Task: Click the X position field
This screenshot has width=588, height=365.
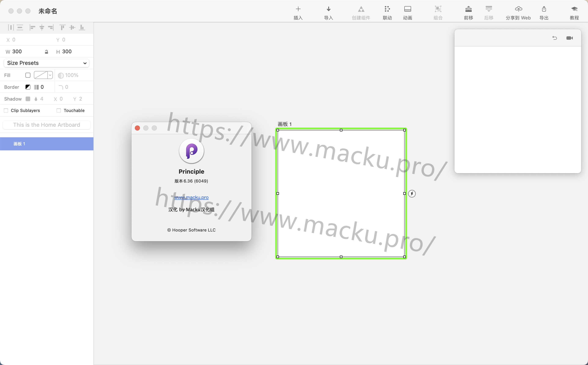Action: 14,40
